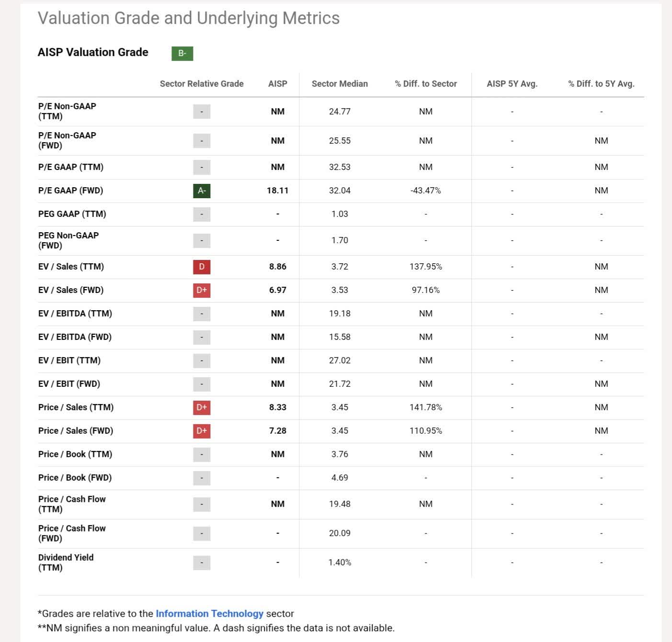Click the % Diff. to Sector column header

tap(426, 84)
